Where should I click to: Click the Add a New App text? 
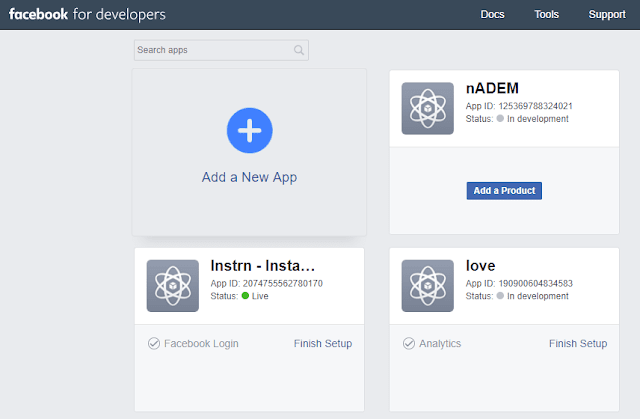point(249,177)
